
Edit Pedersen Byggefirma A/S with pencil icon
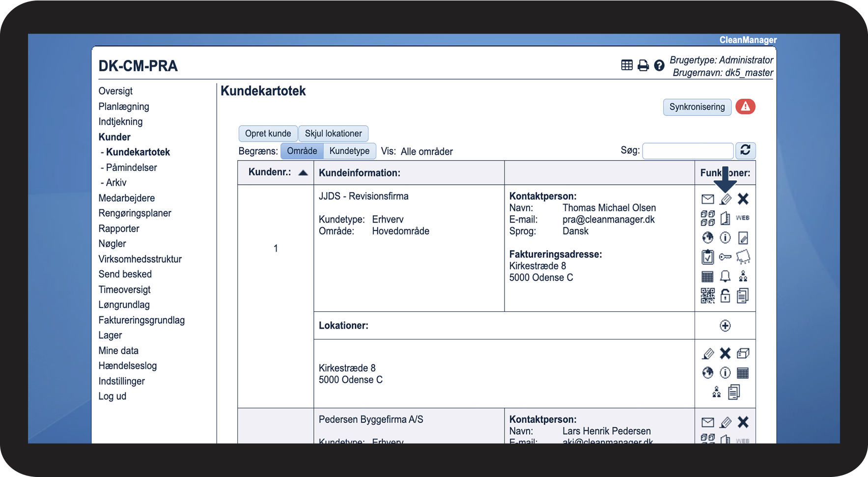[726, 422]
